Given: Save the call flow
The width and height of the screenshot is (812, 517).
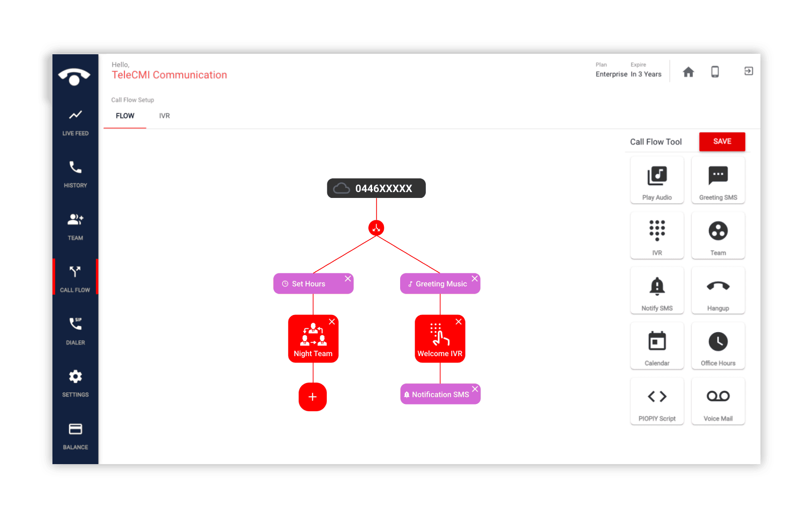Looking at the screenshot, I should pyautogui.click(x=722, y=141).
